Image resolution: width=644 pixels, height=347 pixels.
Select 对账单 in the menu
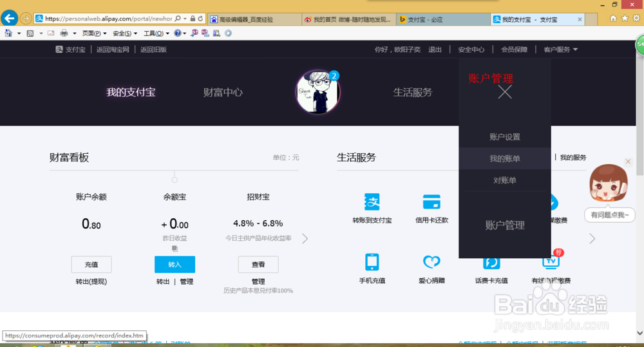coord(505,180)
